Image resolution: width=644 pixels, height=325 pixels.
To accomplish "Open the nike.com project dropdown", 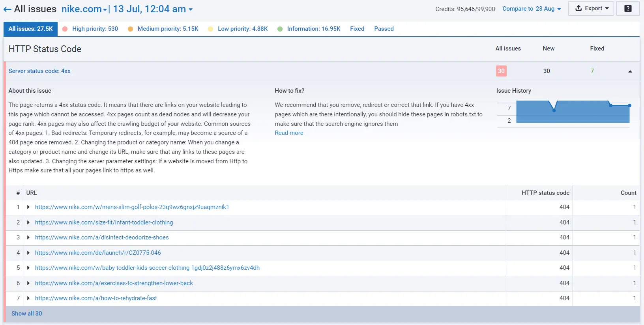I will point(84,9).
